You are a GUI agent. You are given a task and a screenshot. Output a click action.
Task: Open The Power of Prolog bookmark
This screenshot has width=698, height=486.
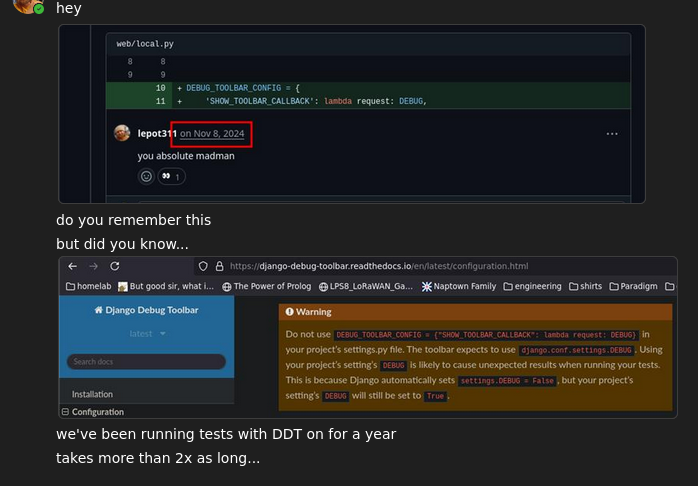(267, 286)
